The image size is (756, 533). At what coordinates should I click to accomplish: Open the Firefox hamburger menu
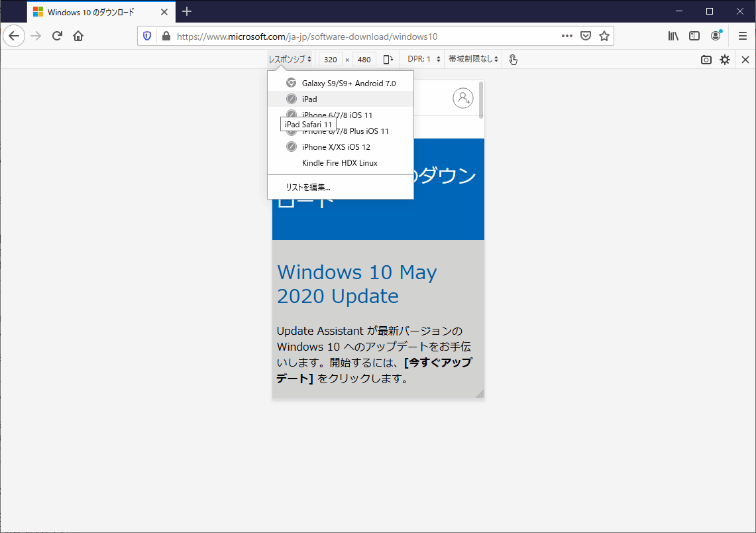pos(743,36)
